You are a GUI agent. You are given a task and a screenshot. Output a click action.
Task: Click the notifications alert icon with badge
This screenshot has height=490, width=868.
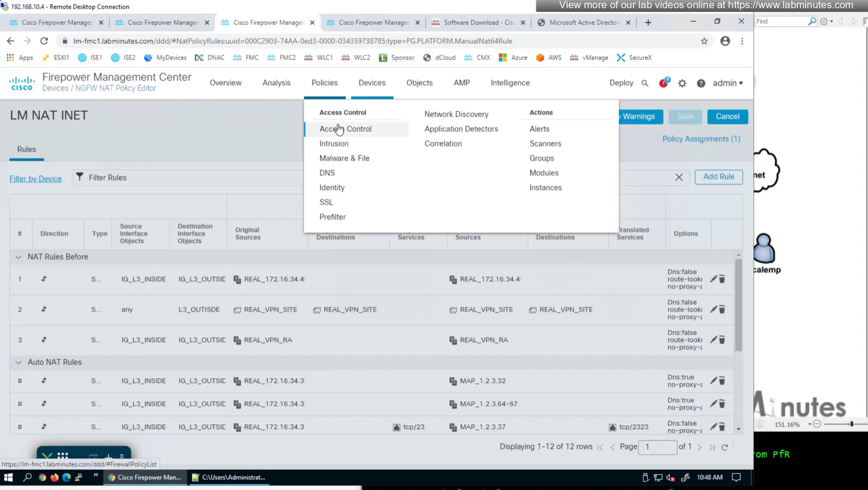click(663, 83)
